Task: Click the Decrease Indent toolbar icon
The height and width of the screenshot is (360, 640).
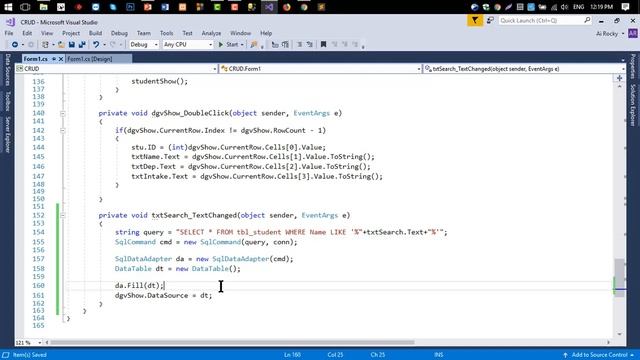Action: 299,44
